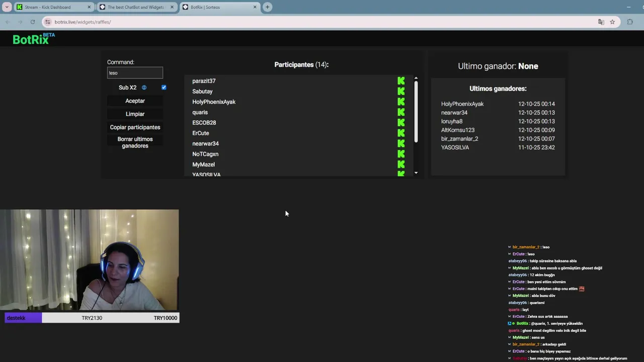644x362 pixels.
Task: Select the BotRix | Sorteos tab
Action: click(219, 7)
